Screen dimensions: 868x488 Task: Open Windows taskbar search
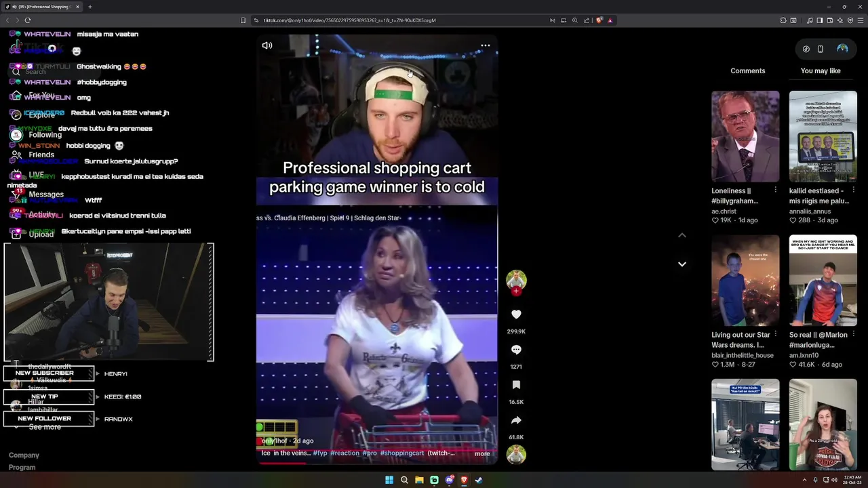click(404, 480)
